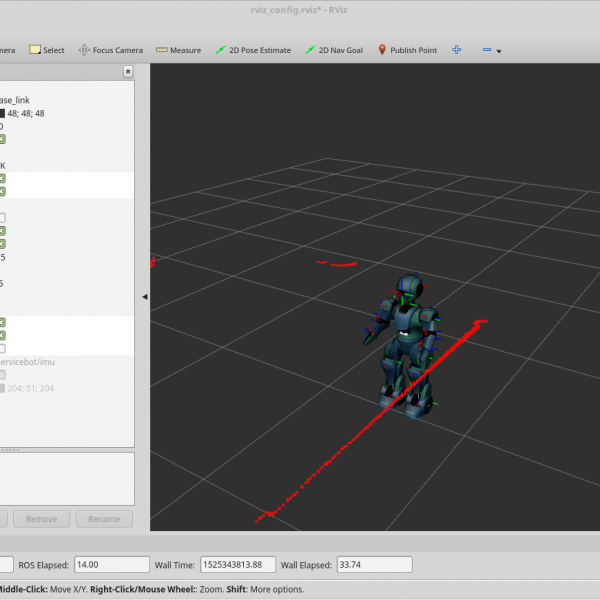Choose the Focus Camera tool
The height and width of the screenshot is (600, 600).
point(111,50)
